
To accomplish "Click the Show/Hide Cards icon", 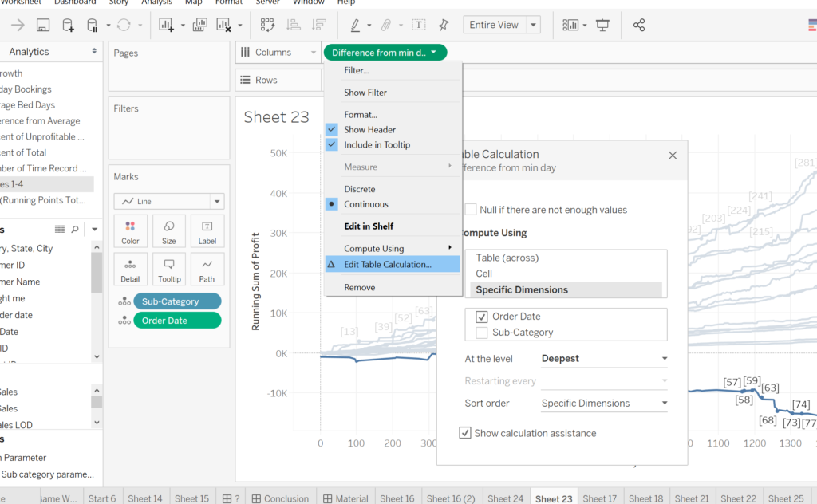I will (570, 25).
